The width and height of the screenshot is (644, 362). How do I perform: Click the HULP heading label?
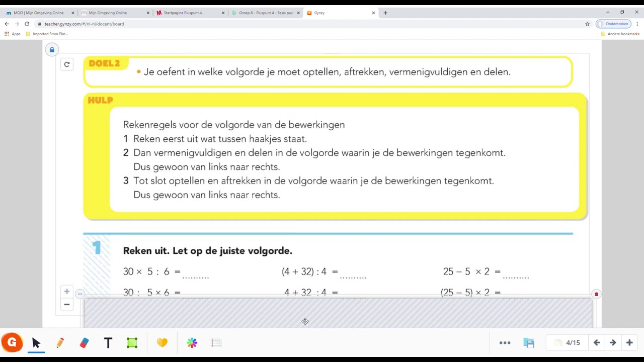click(100, 100)
